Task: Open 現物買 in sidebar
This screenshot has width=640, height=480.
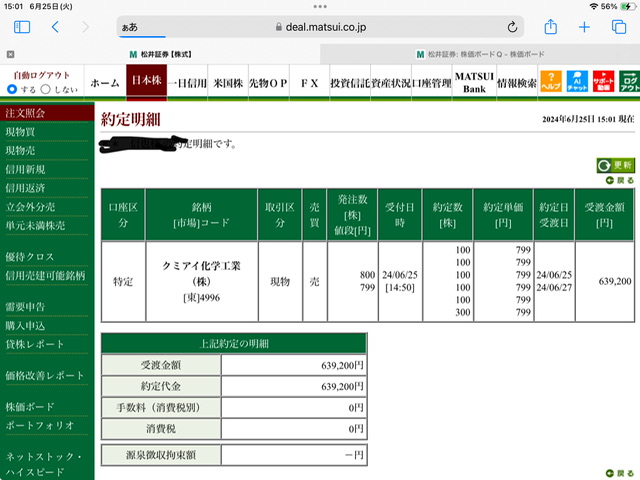Action: (20, 132)
